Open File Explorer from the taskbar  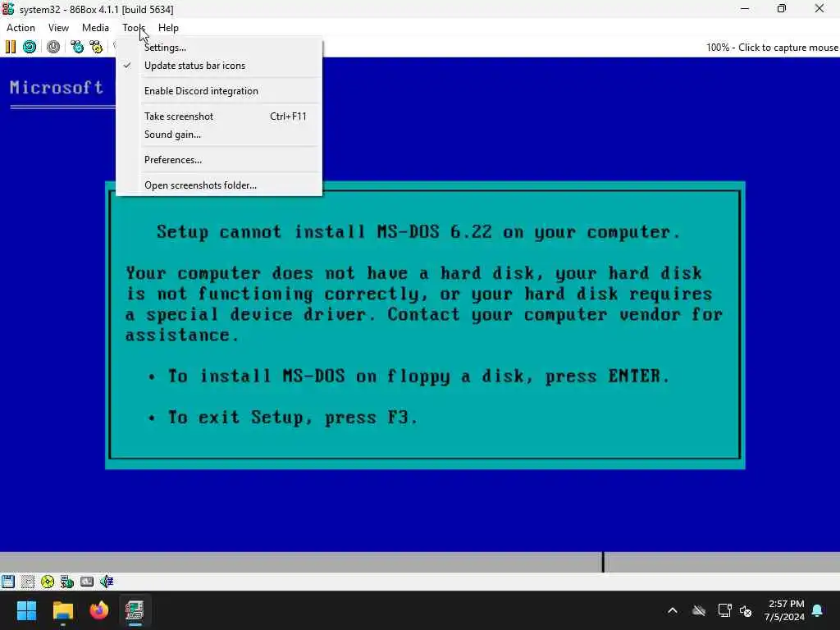pyautogui.click(x=62, y=610)
